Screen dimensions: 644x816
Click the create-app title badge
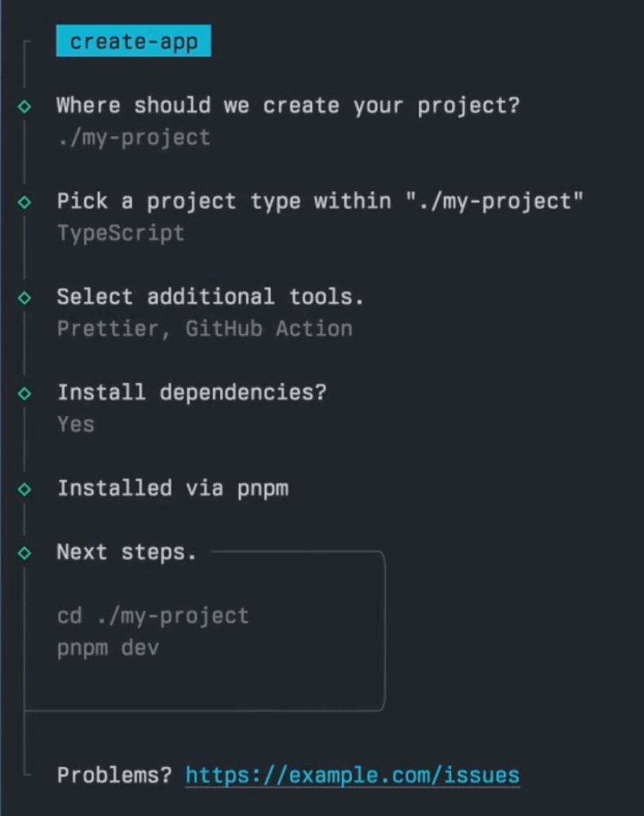(x=134, y=42)
